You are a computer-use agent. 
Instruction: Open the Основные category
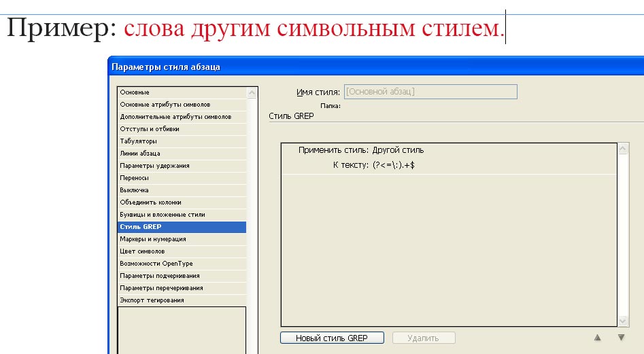pyautogui.click(x=182, y=92)
